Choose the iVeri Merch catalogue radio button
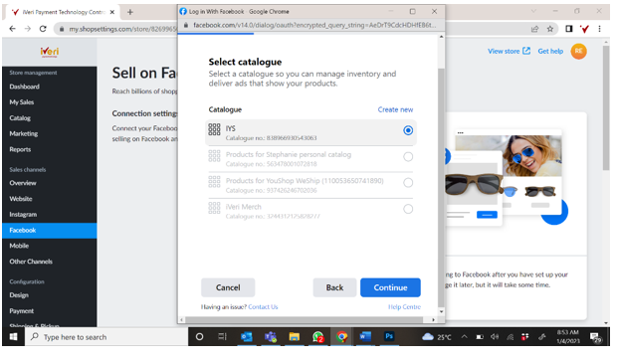 [408, 209]
